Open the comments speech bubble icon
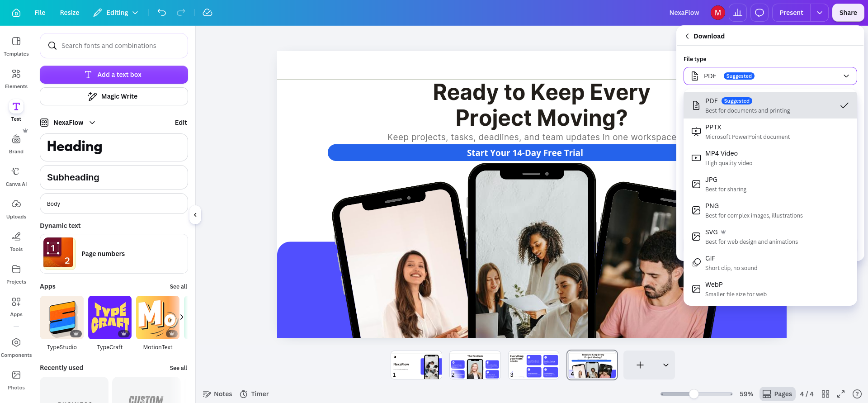Viewport: 868px width, 403px height. (759, 13)
